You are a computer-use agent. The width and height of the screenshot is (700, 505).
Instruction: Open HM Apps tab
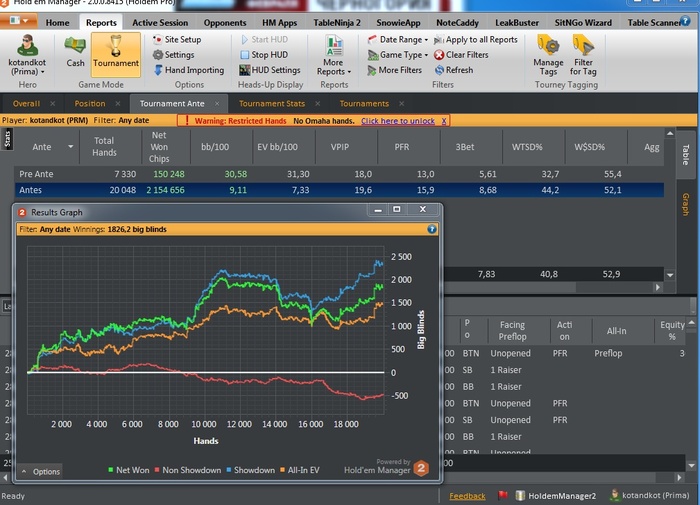pyautogui.click(x=279, y=23)
